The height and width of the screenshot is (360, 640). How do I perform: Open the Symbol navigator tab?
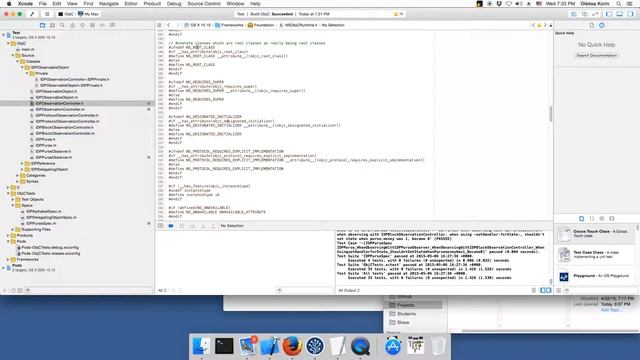click(x=52, y=25)
